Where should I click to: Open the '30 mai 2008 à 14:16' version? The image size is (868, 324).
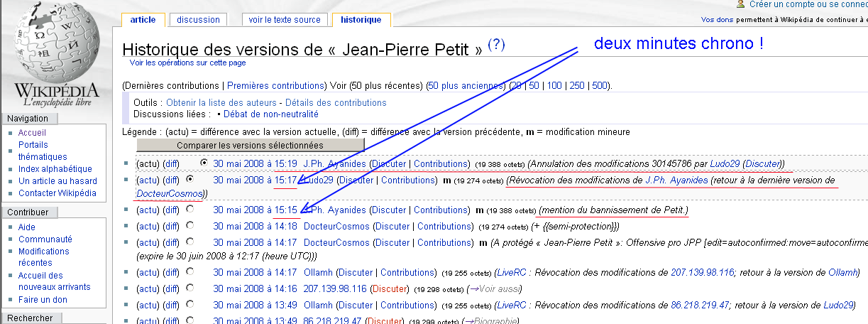pyautogui.click(x=255, y=288)
